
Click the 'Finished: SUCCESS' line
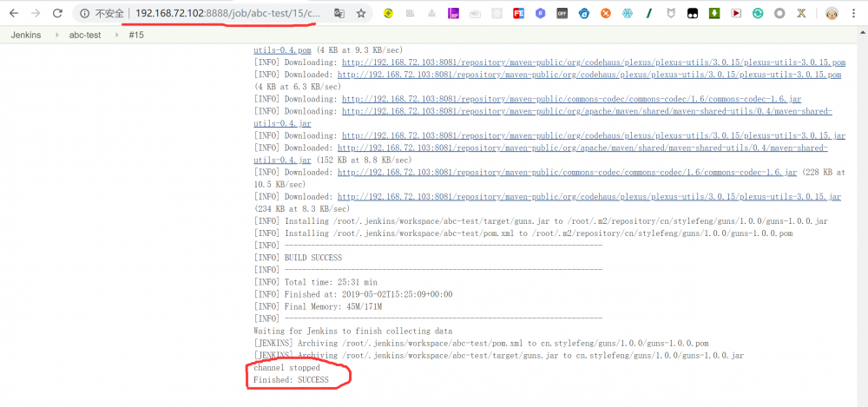[291, 380]
